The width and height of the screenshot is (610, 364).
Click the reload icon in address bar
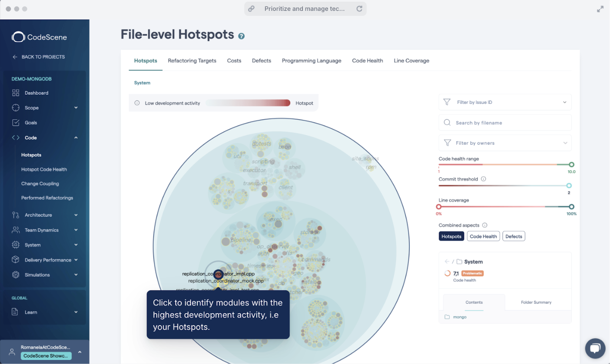(x=359, y=9)
